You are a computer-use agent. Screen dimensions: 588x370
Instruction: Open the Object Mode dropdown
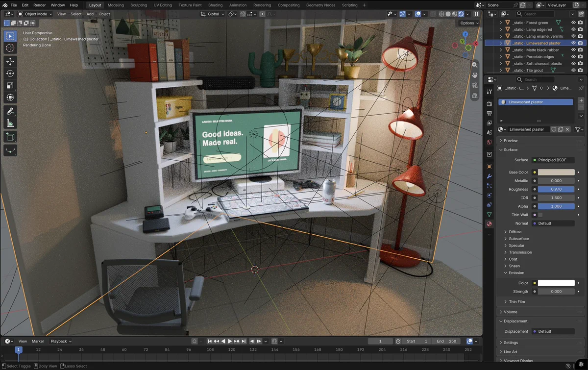(x=35, y=14)
